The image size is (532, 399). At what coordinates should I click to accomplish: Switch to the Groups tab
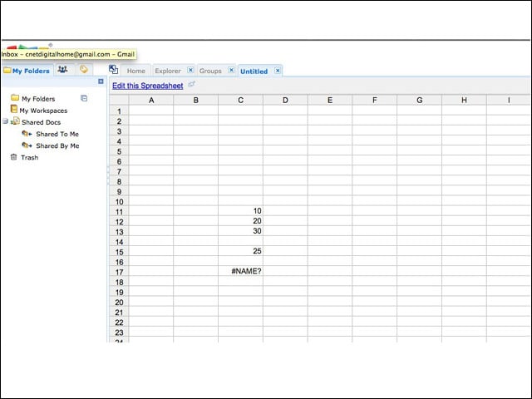(x=210, y=71)
